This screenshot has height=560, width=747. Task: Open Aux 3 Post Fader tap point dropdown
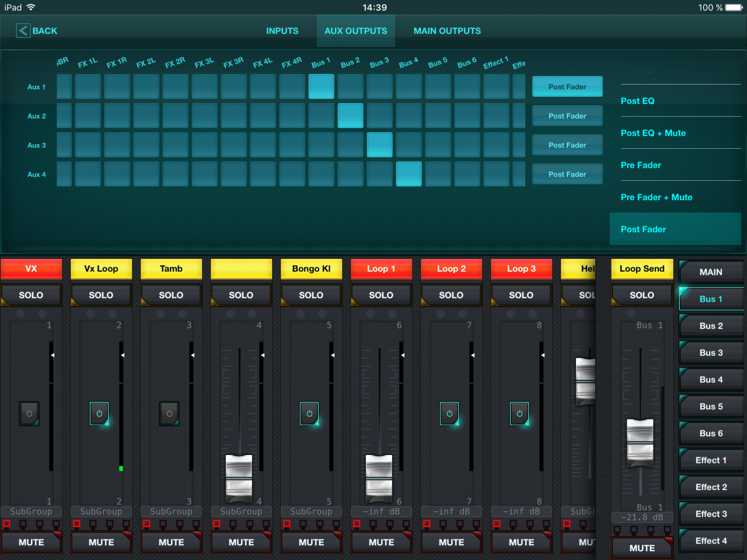click(567, 145)
